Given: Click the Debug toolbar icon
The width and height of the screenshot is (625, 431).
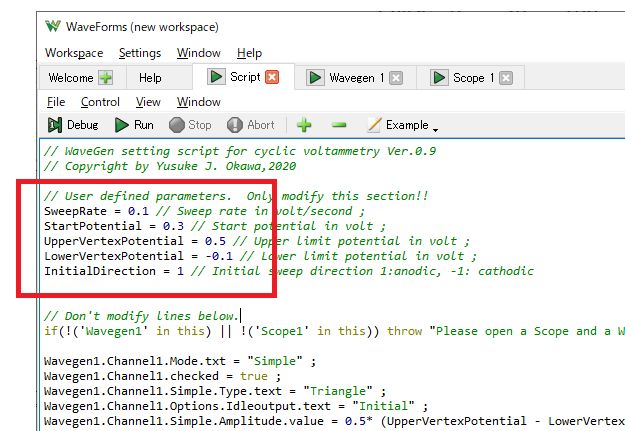Looking at the screenshot, I should [x=56, y=125].
